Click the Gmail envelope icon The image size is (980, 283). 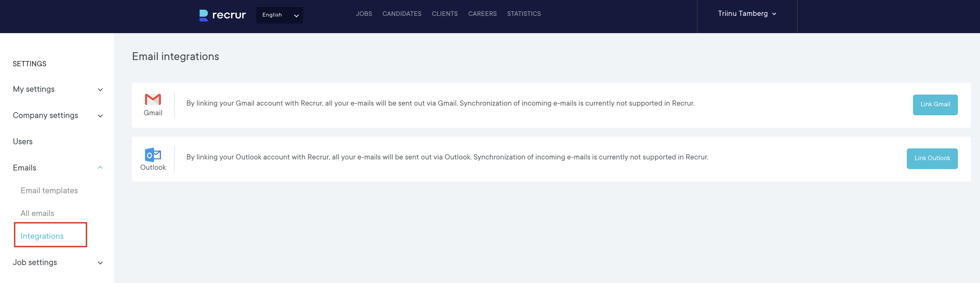[x=153, y=99]
